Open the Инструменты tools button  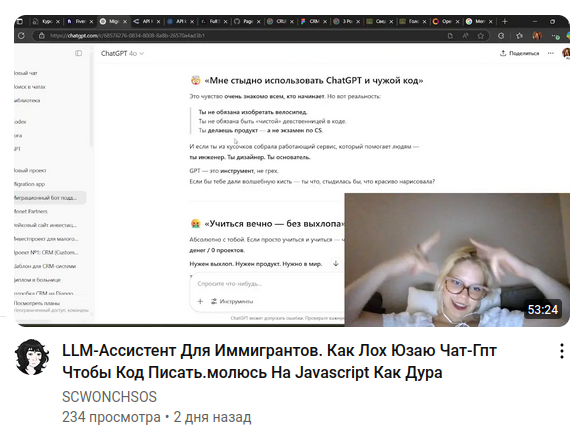pos(232,301)
